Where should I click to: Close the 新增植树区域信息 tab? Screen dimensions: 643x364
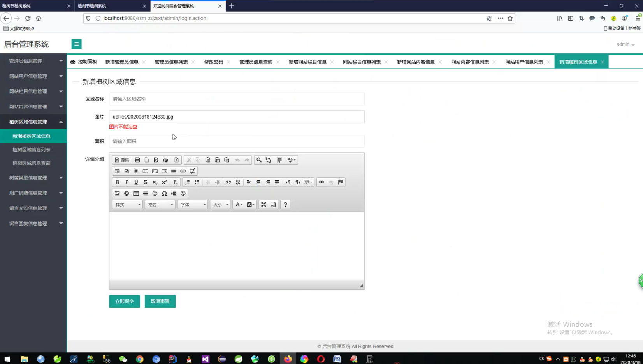pyautogui.click(x=603, y=62)
